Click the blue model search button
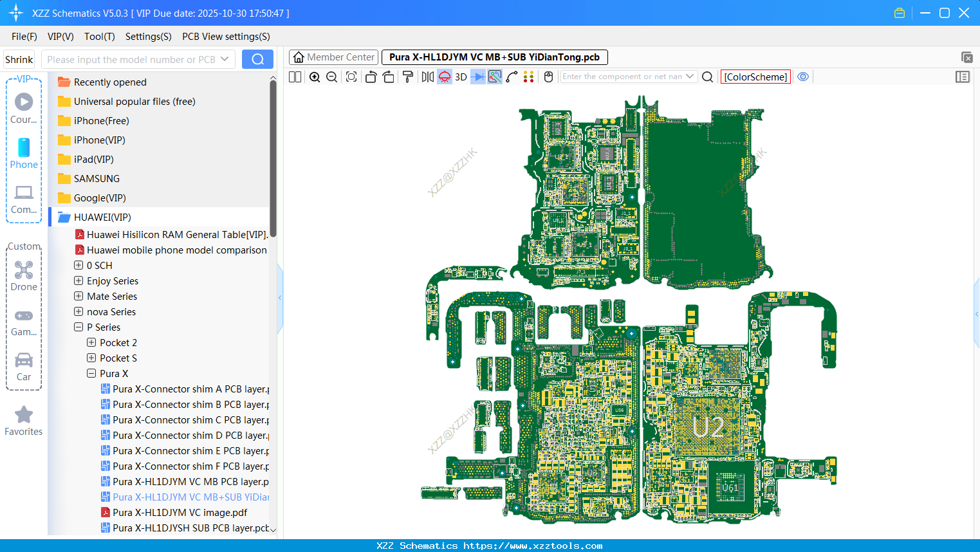 click(257, 60)
